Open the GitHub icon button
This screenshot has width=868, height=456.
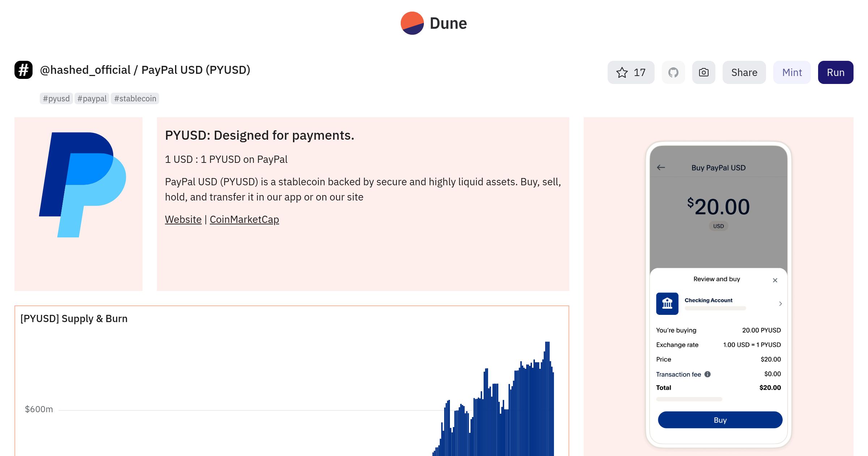point(673,72)
